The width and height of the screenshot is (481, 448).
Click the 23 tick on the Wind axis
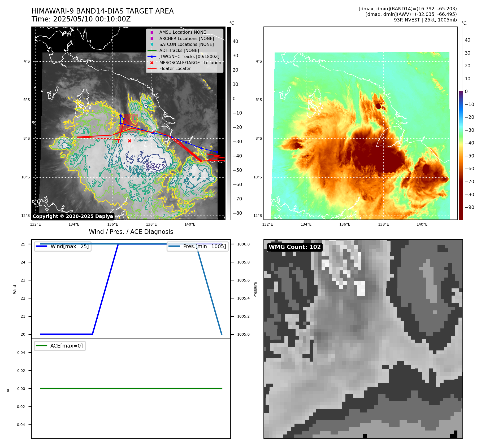(23, 280)
